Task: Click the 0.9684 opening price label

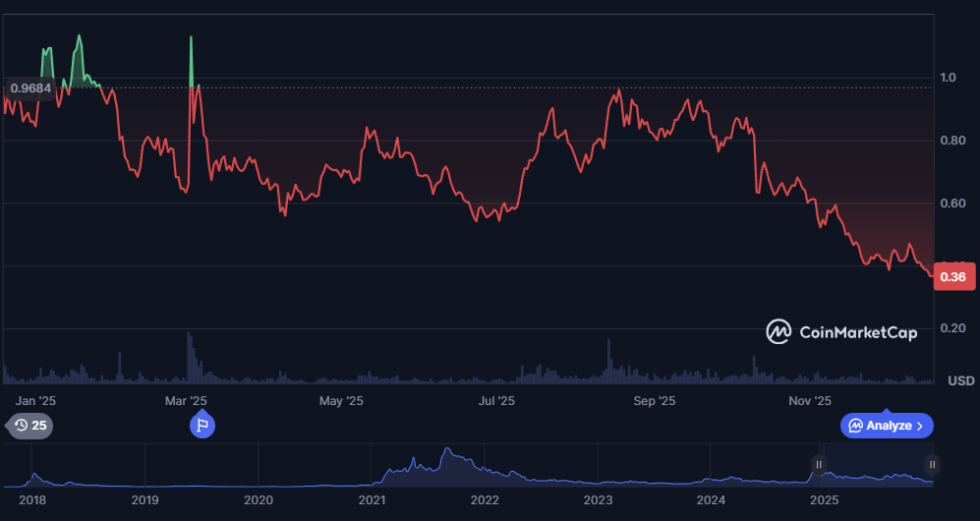Action: coord(30,88)
